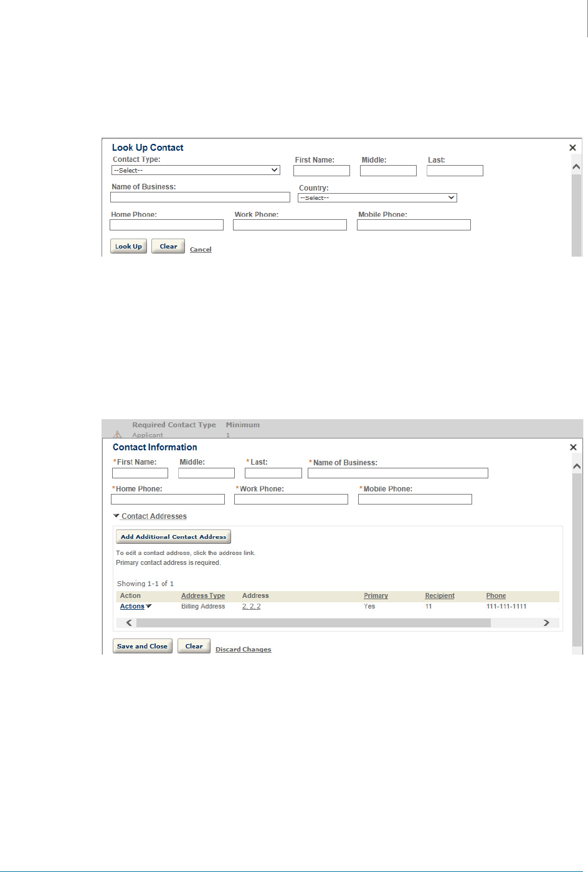Click the horizontal scrollbar thumb
Viewport: 588px width, 872px height.
[313, 623]
